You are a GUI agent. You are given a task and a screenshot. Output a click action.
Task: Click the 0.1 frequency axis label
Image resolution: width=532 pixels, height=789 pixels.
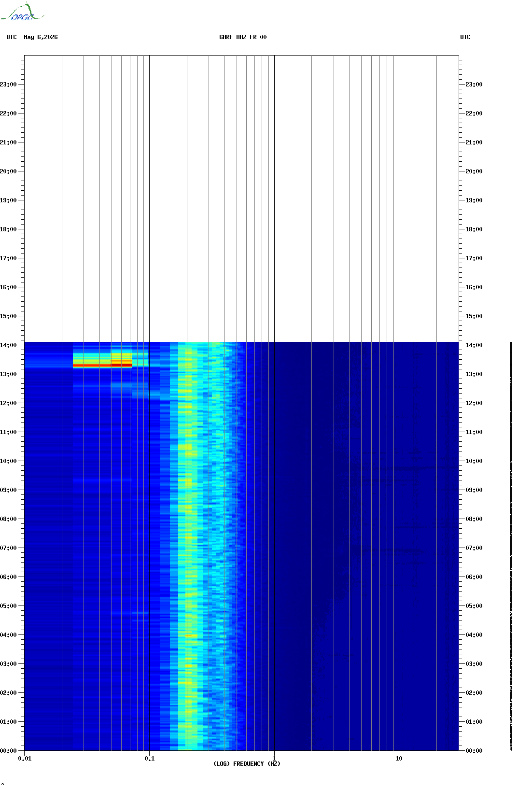[150, 759]
